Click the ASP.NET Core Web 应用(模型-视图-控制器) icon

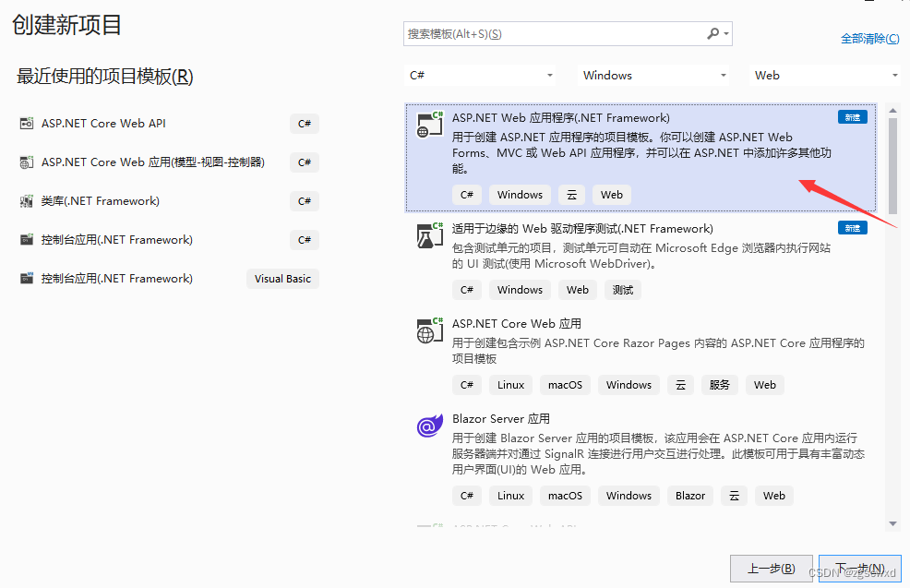pos(27,162)
